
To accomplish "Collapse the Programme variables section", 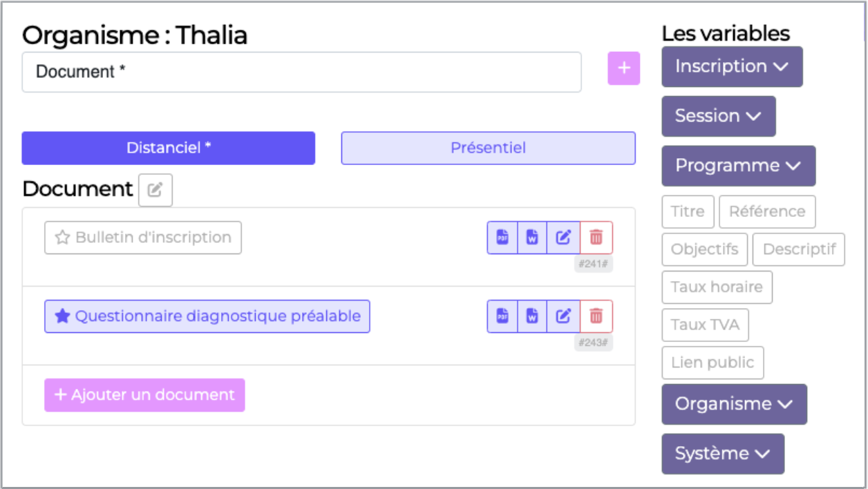I will (738, 166).
